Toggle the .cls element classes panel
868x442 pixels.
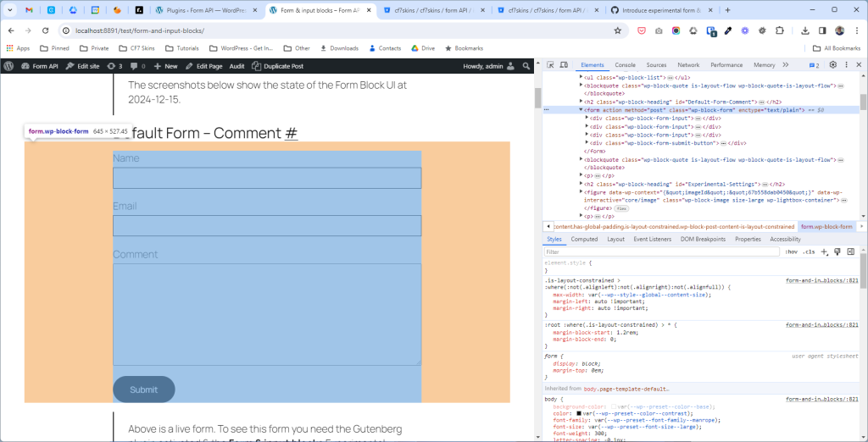(x=809, y=251)
